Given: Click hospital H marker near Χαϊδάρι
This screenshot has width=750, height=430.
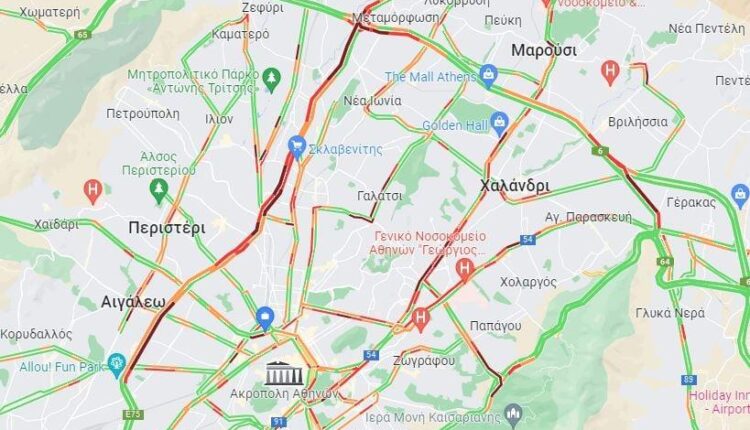Looking at the screenshot, I should click(x=93, y=191).
